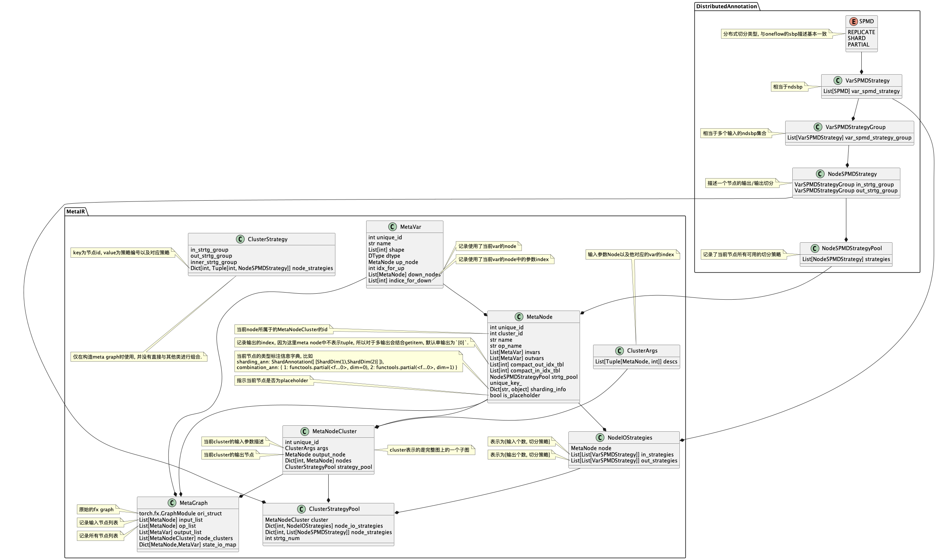The height and width of the screenshot is (560, 939).
Task: Click the C icon beside ClusterArgs
Action: (619, 351)
